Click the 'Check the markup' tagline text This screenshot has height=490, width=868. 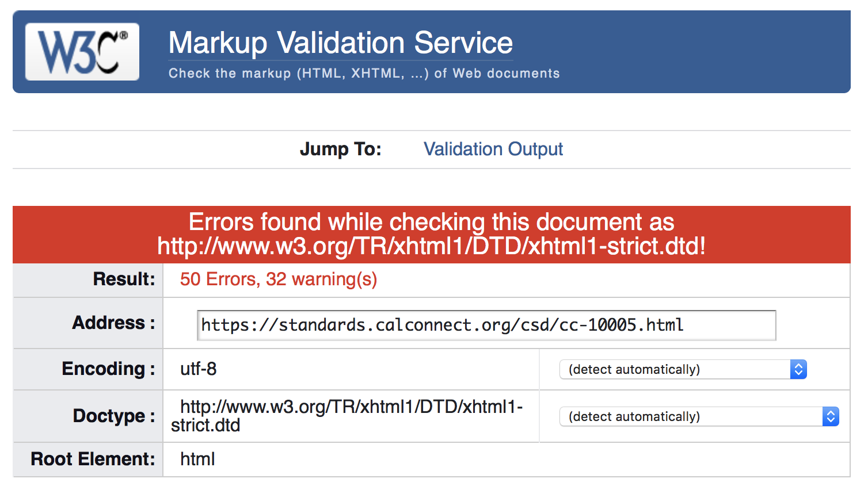coord(364,73)
